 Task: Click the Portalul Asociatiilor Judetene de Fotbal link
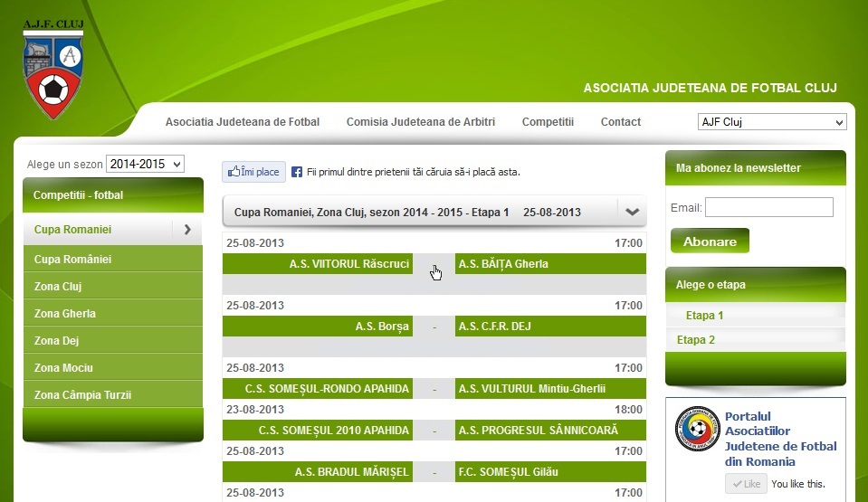780,439
